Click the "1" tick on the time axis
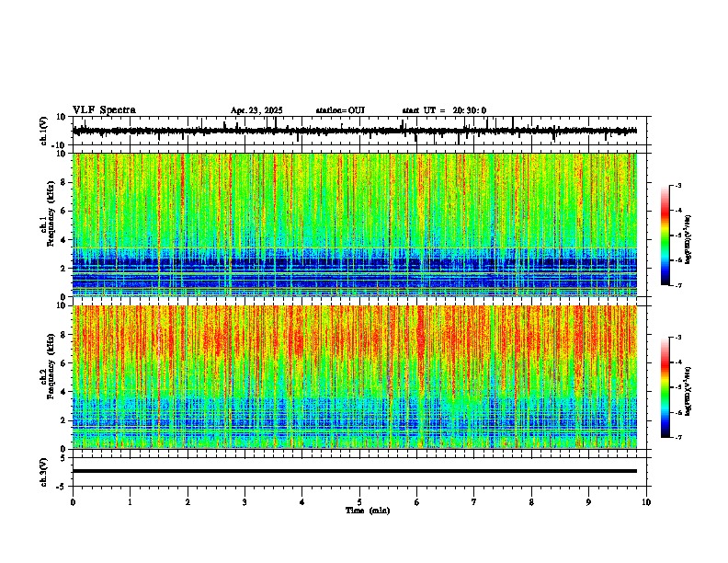 pyautogui.click(x=130, y=502)
